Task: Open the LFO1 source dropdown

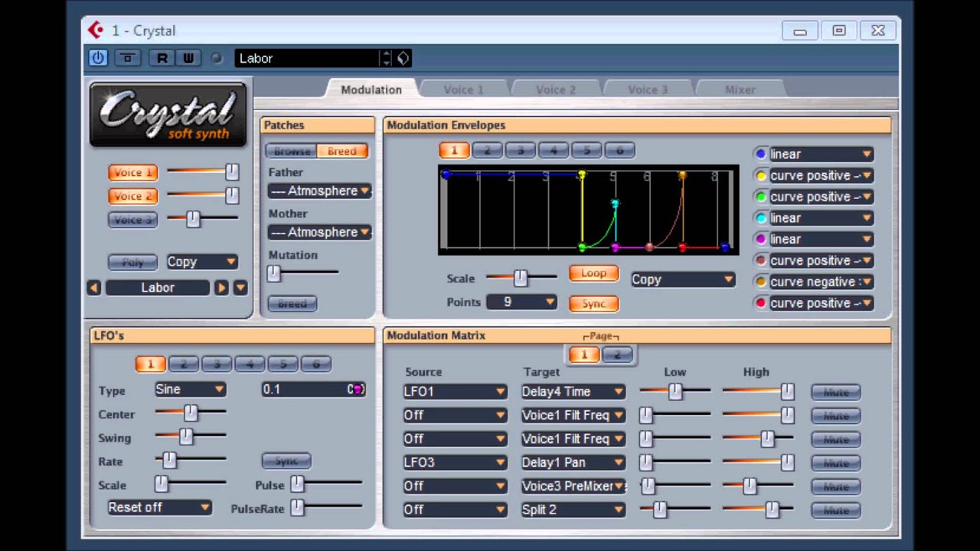Action: [455, 392]
